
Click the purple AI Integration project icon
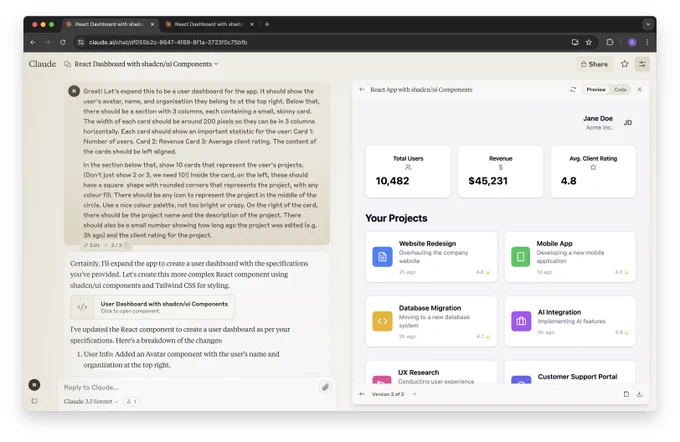pyautogui.click(x=521, y=321)
